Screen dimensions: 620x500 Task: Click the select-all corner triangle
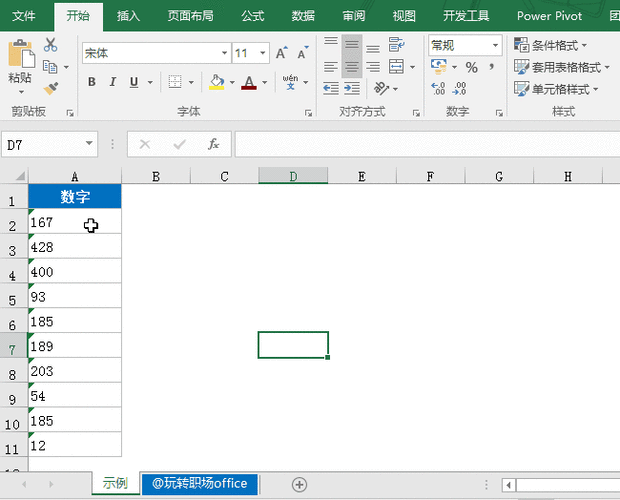tap(20, 176)
